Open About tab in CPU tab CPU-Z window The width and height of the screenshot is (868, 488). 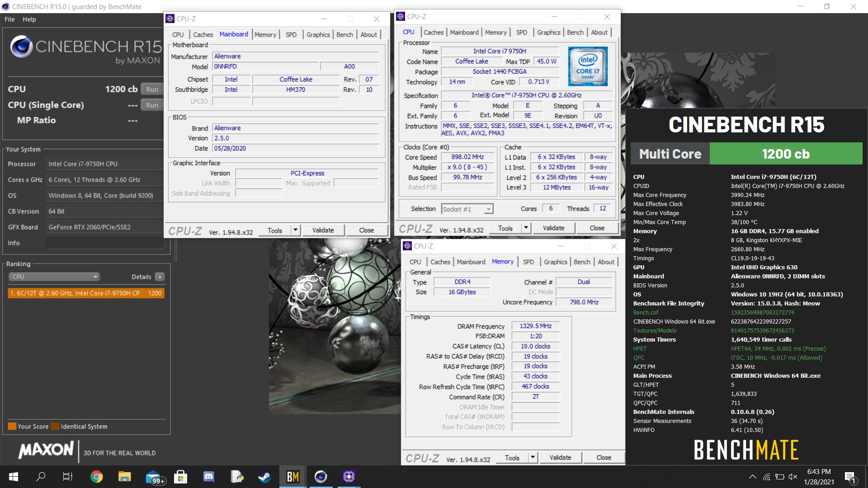(x=599, y=32)
